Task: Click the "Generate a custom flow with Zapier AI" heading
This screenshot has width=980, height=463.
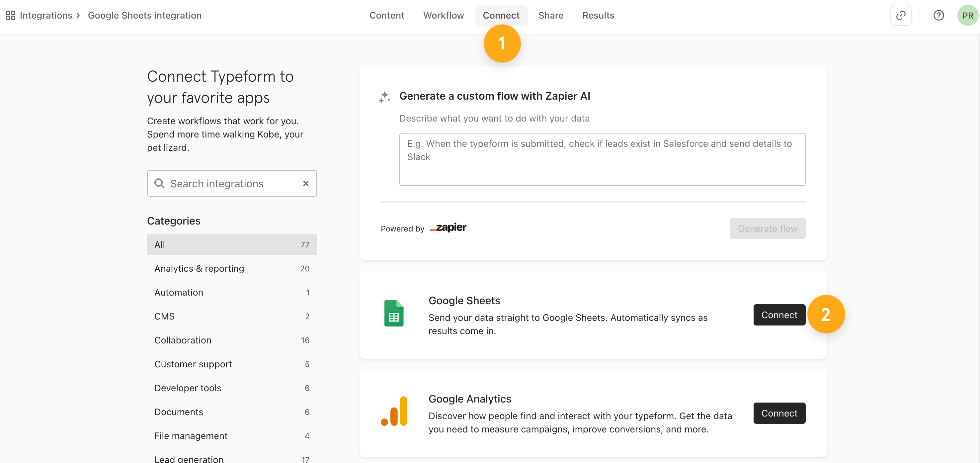Action: pos(495,96)
